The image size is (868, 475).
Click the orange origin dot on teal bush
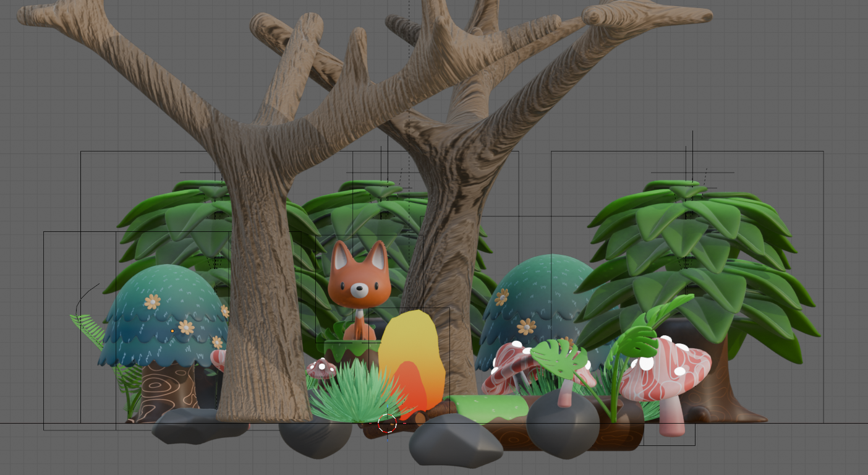click(172, 331)
